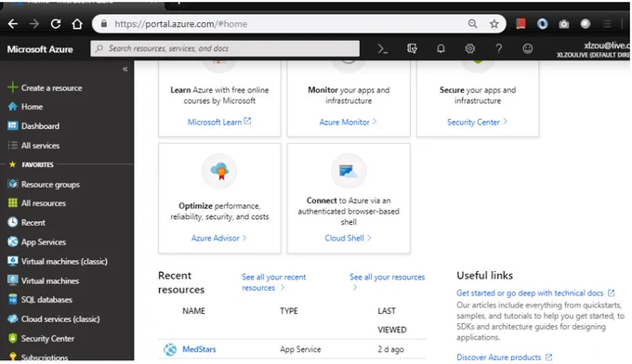This screenshot has height=364, width=632.
Task: Select Home in the sidebar
Action: point(32,107)
